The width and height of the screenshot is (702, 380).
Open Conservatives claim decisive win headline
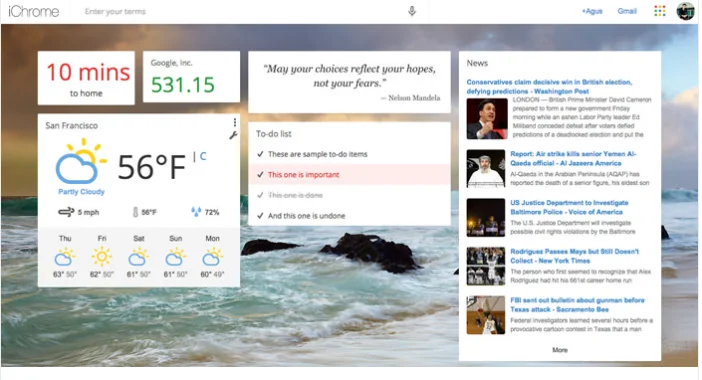[549, 86]
